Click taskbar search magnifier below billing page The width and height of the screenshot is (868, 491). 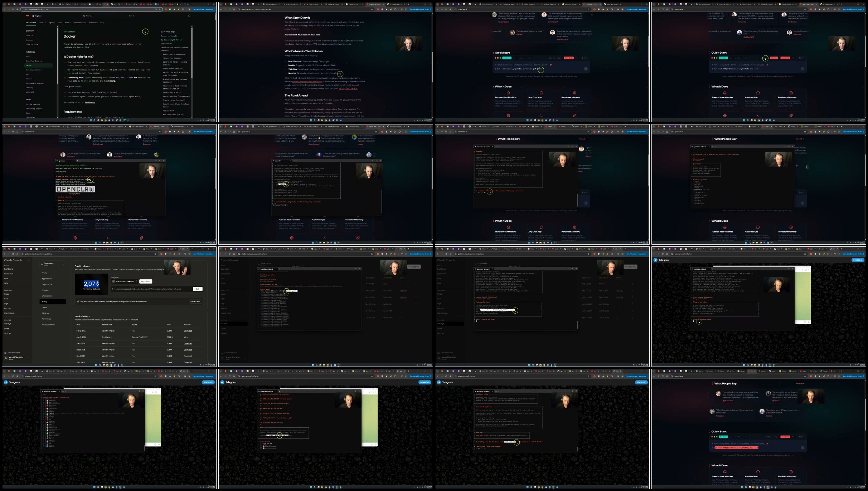point(100,365)
